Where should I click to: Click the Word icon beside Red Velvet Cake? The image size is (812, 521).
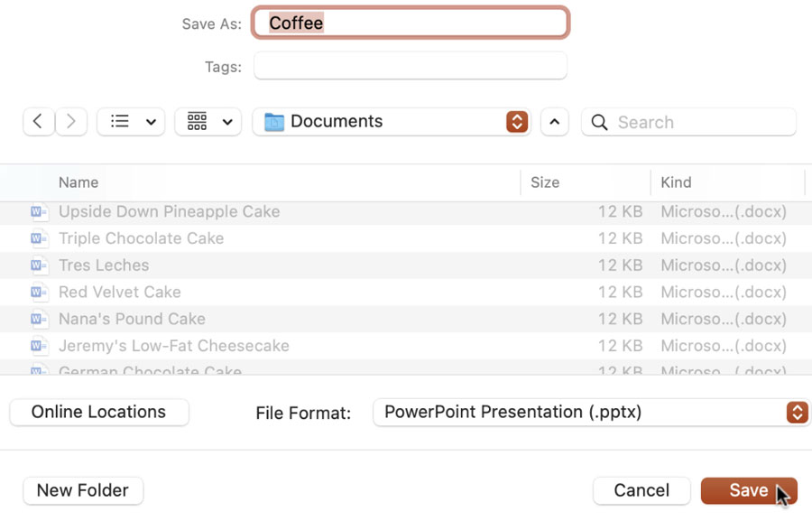tap(39, 292)
